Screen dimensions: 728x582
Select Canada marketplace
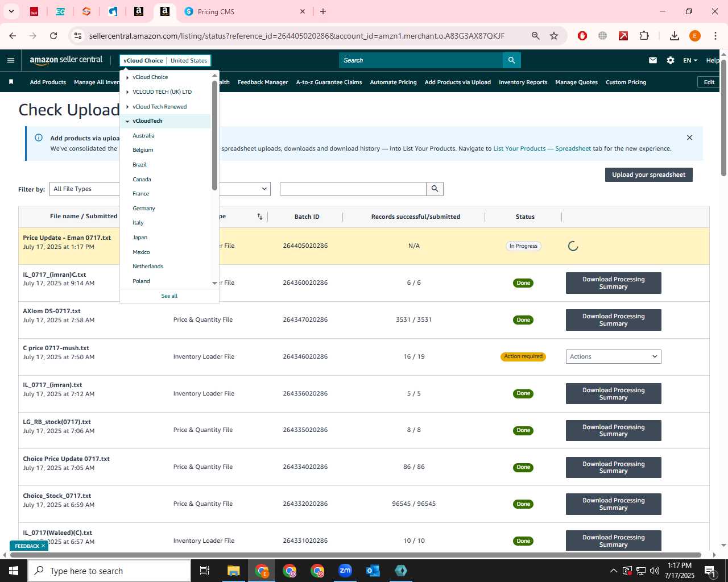coord(142,180)
